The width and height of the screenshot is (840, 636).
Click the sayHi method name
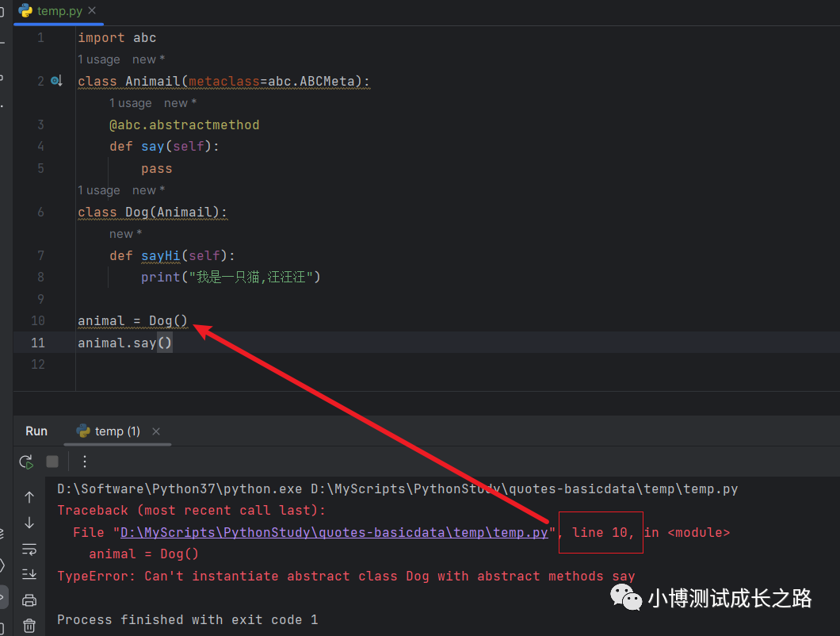[x=161, y=256]
